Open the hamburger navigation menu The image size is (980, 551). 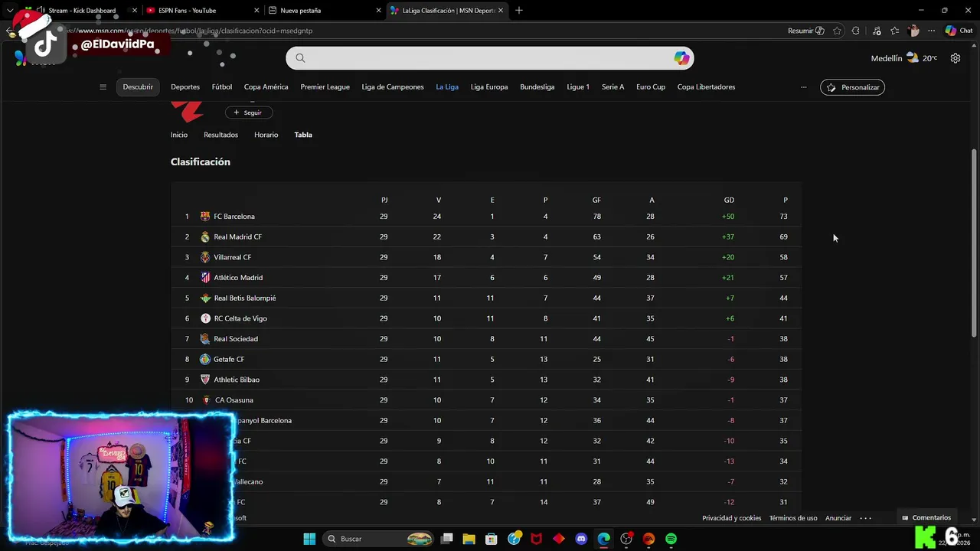tap(103, 87)
